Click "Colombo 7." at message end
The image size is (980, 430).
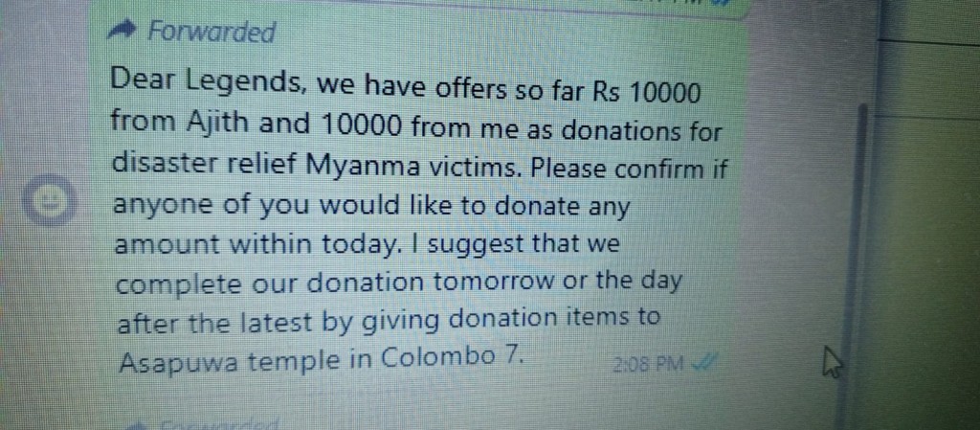pos(450,358)
